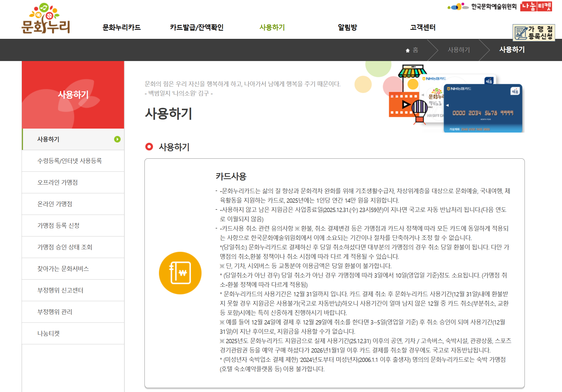Viewport: 562px width, 392px height.
Task: Select the 알림방 top menu item
Action: (347, 27)
